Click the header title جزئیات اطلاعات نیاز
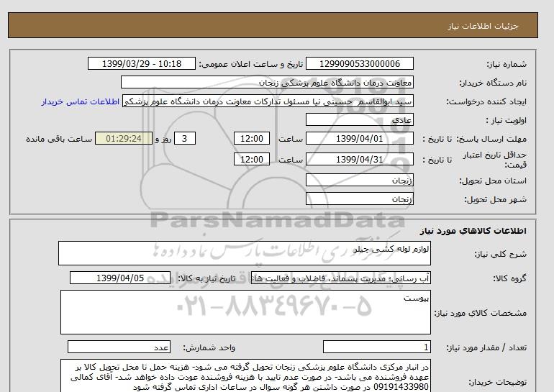The height and width of the screenshot is (392, 554). (x=483, y=26)
